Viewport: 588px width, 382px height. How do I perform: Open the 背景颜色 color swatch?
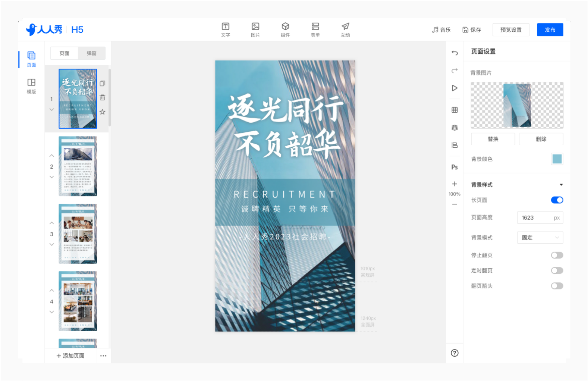(557, 159)
